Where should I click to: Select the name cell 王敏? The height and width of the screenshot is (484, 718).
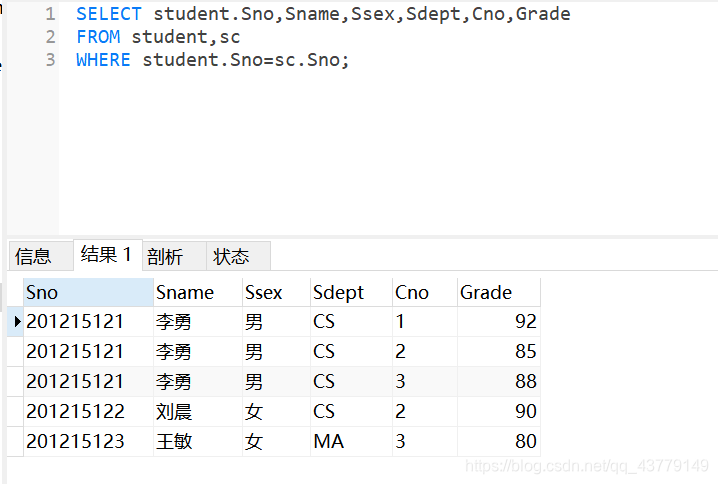pos(198,441)
